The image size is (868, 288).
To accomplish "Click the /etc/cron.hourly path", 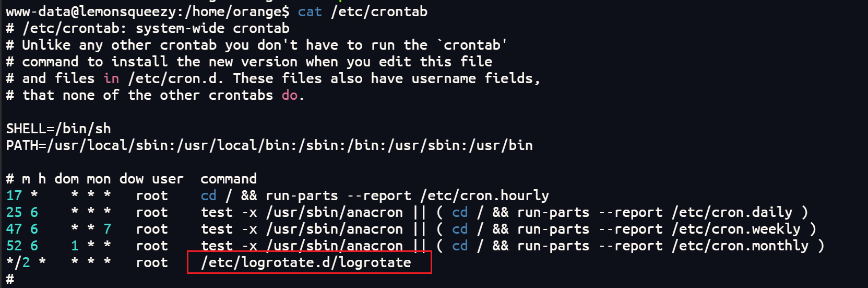I will coord(485,195).
